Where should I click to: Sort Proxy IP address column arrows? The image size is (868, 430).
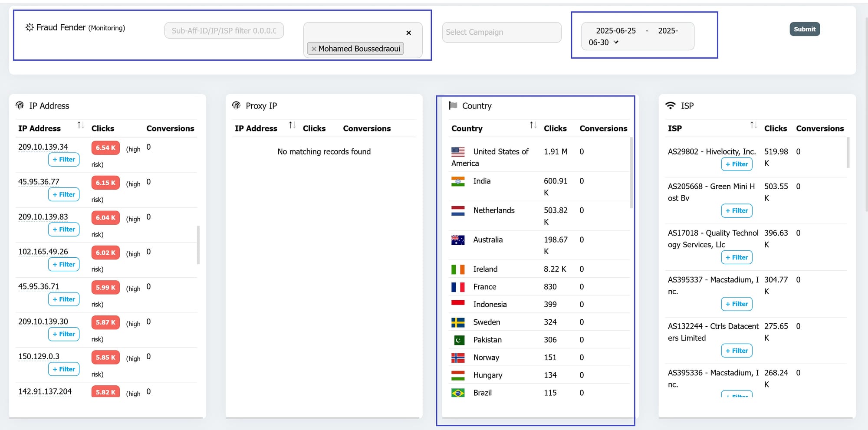coord(292,125)
